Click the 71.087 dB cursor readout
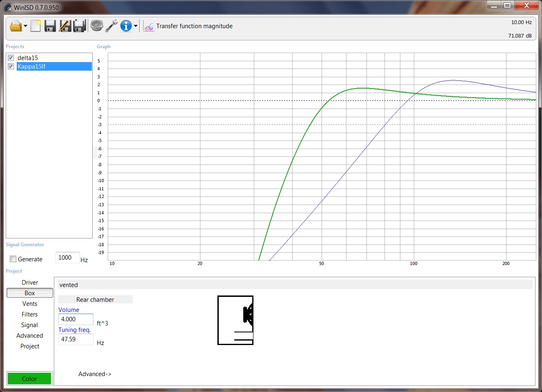 click(520, 36)
